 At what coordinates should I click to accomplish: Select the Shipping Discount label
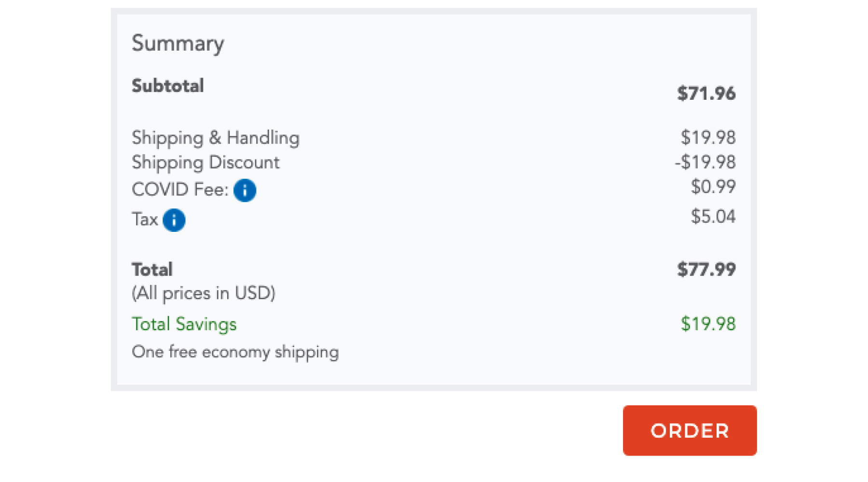205,162
